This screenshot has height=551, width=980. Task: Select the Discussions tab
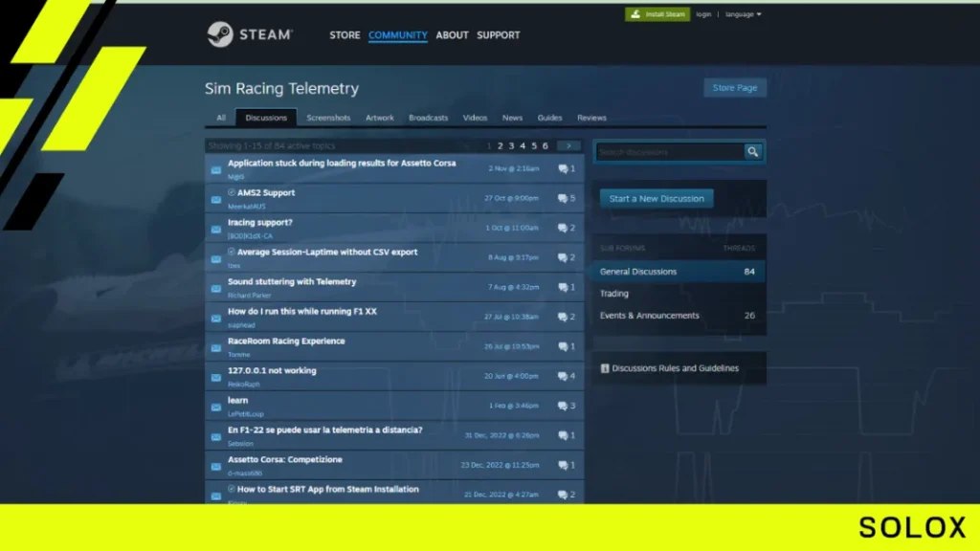(x=266, y=118)
